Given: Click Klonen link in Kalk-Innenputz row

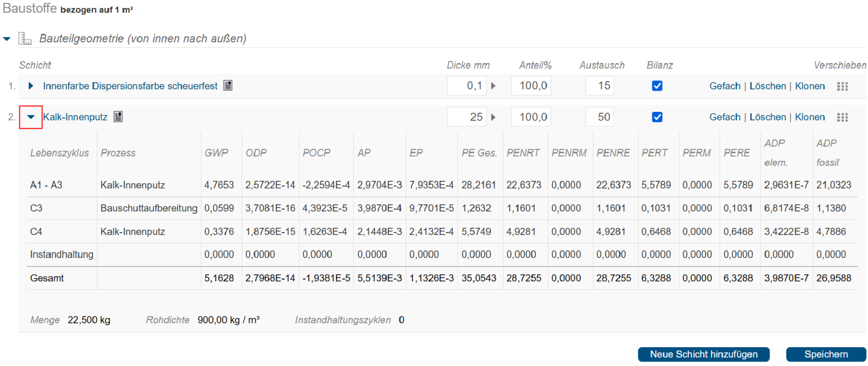Looking at the screenshot, I should 810,117.
